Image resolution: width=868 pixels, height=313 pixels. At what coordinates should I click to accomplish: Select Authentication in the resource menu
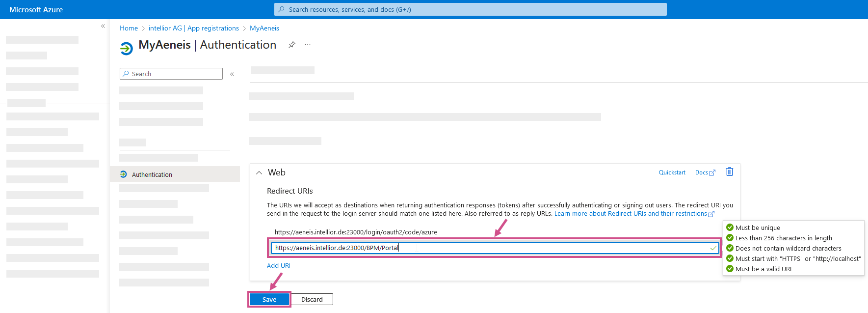(x=152, y=174)
